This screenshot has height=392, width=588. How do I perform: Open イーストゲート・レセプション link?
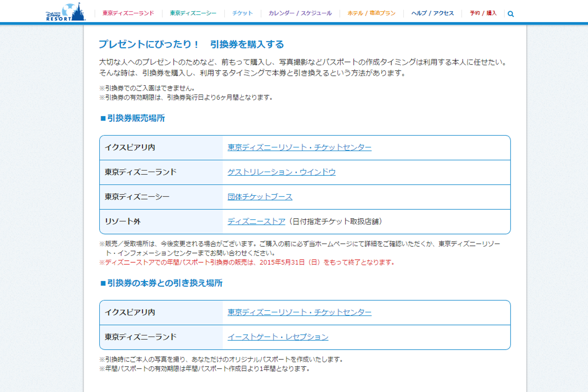tap(278, 337)
